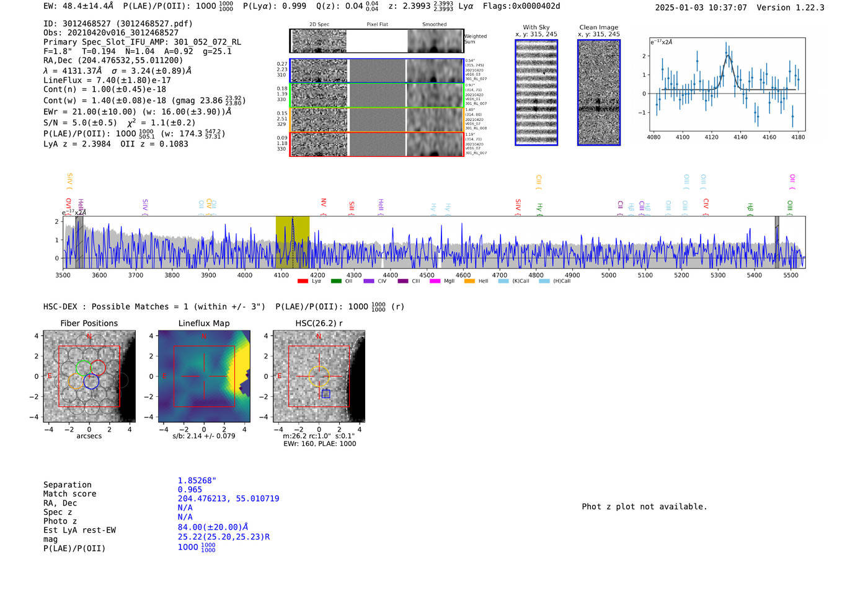Select the green-bordered 2D spectrum row

pos(376,95)
